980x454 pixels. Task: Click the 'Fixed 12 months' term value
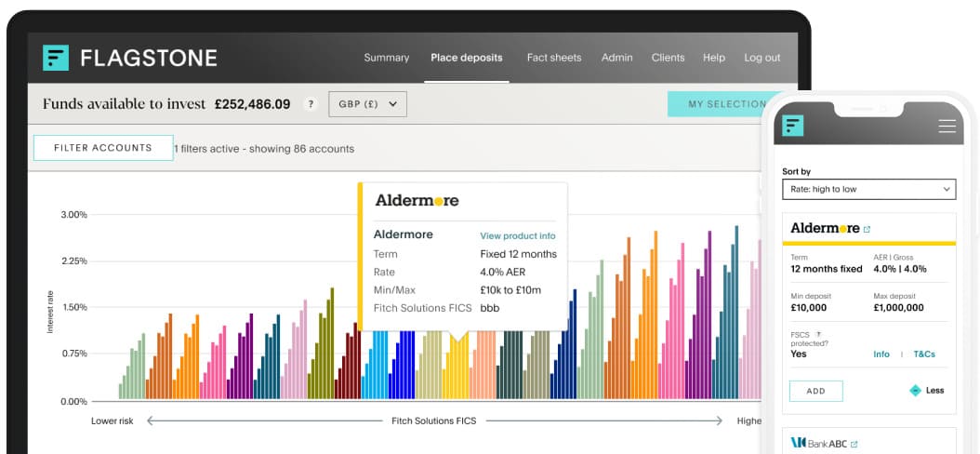(518, 254)
